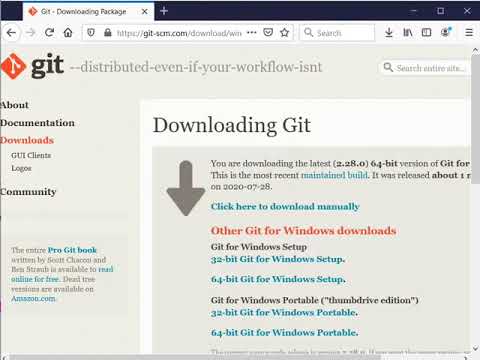Open the Pro Git book link
480x360 pixels.
(72, 250)
